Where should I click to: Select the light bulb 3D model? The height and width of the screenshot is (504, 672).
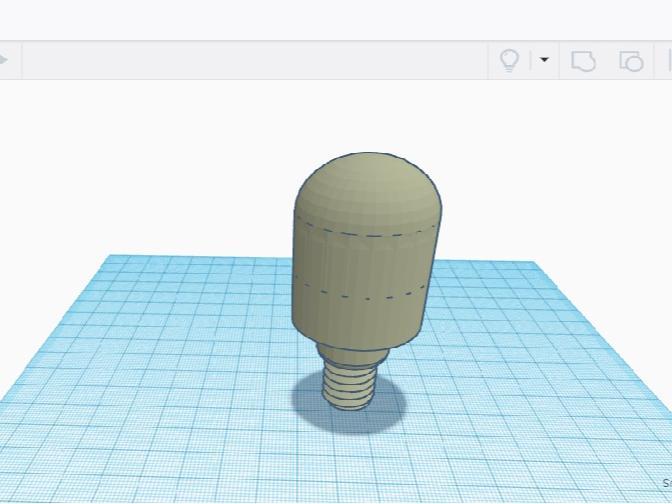pos(366,281)
